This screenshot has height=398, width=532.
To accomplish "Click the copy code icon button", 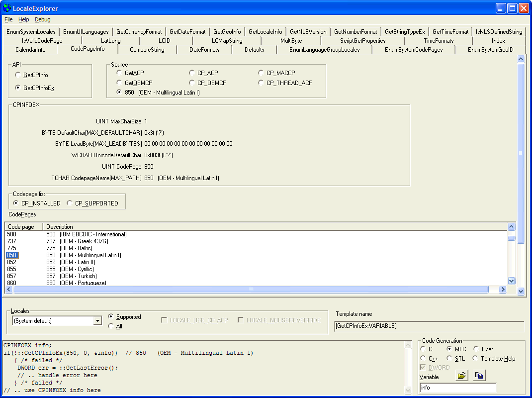I will pos(479,375).
